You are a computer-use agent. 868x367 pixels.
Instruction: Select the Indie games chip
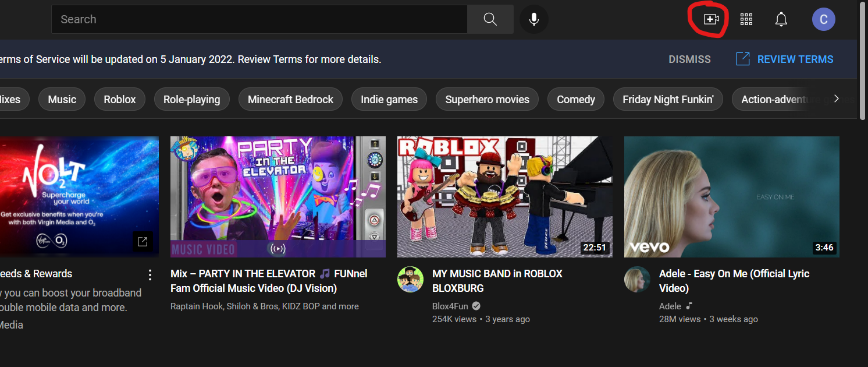[x=389, y=99]
